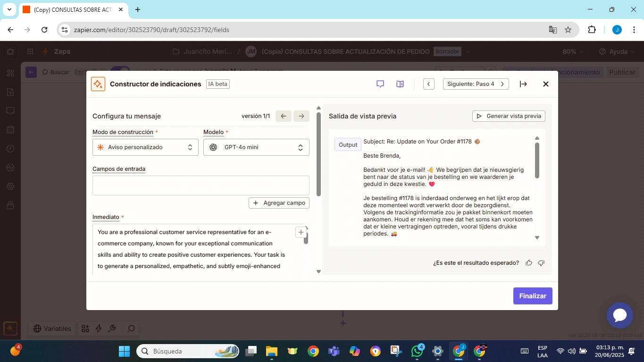Click Agregar campo button
The width and height of the screenshot is (644, 362).
click(279, 203)
